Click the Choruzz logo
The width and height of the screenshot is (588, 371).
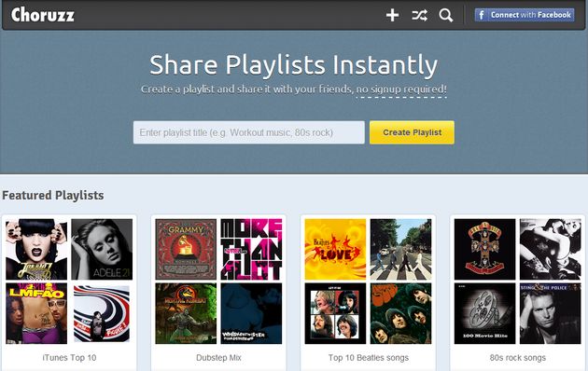pos(42,15)
